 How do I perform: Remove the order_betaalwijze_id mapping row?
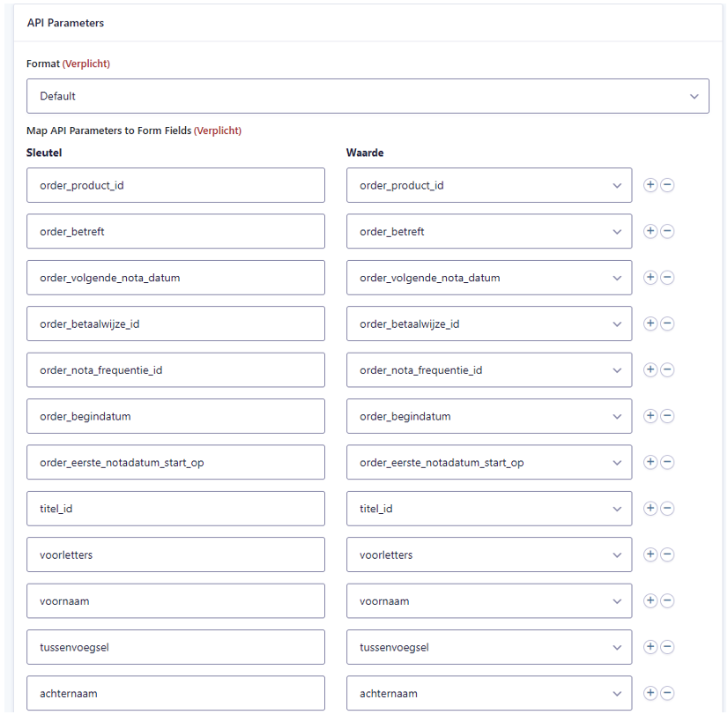coord(667,324)
